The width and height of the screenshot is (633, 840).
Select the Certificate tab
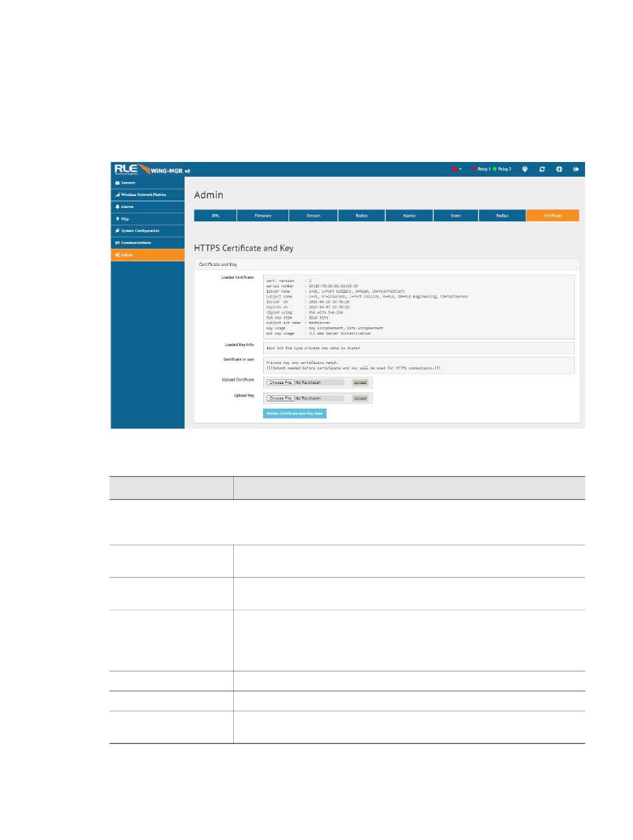(x=552, y=216)
